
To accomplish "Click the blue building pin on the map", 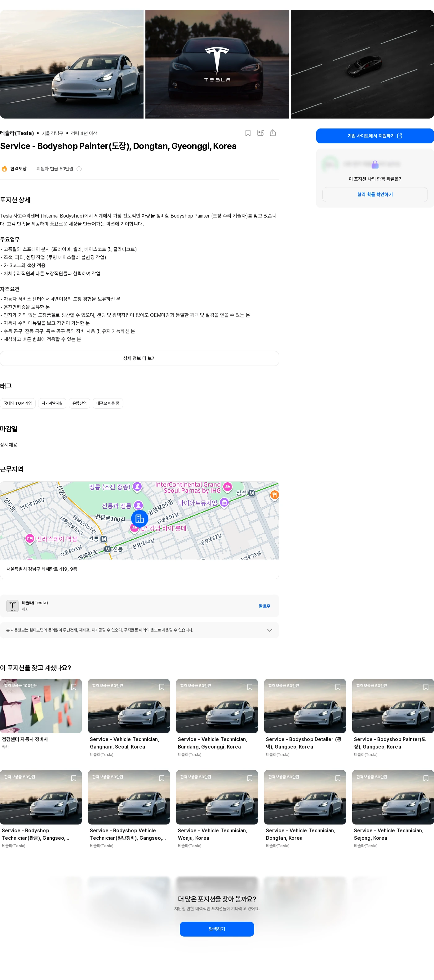I will [x=139, y=519].
